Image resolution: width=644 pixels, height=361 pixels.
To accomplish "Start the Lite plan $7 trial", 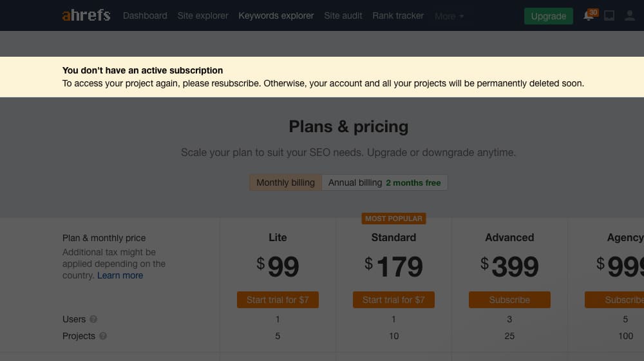I will [x=278, y=300].
